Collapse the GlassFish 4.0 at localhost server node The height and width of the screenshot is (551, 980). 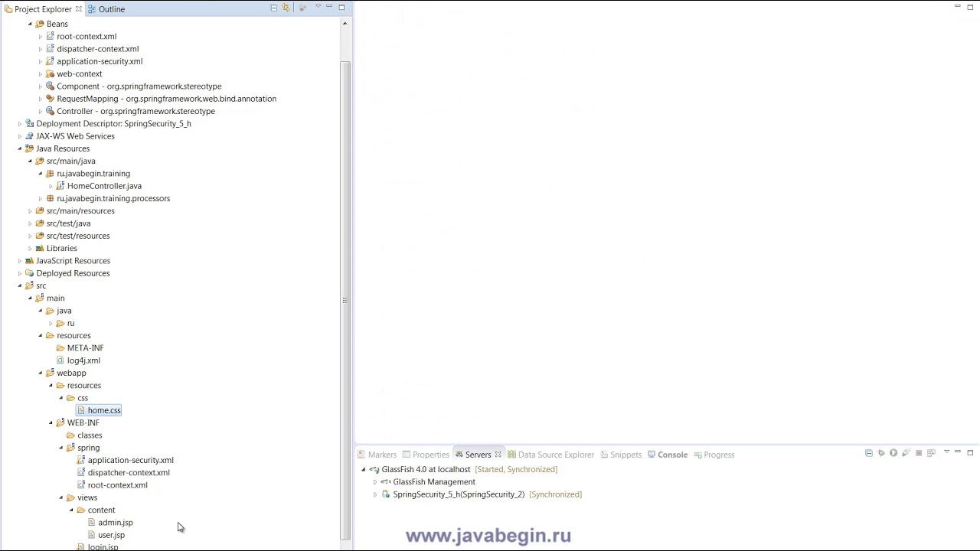click(364, 470)
